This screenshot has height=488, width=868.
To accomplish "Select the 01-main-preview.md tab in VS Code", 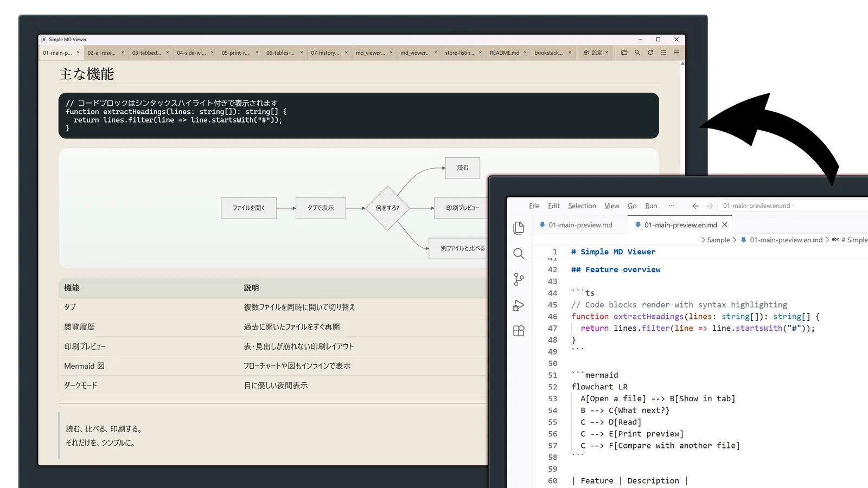I will pos(580,225).
